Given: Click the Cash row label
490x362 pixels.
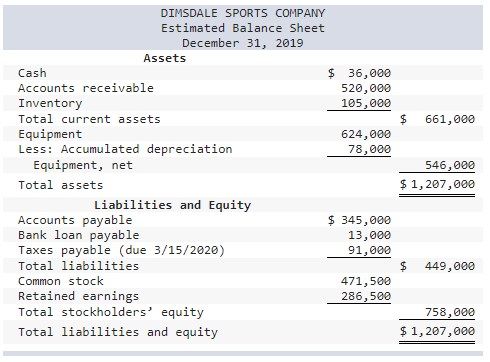Looking at the screenshot, I should point(32,73).
